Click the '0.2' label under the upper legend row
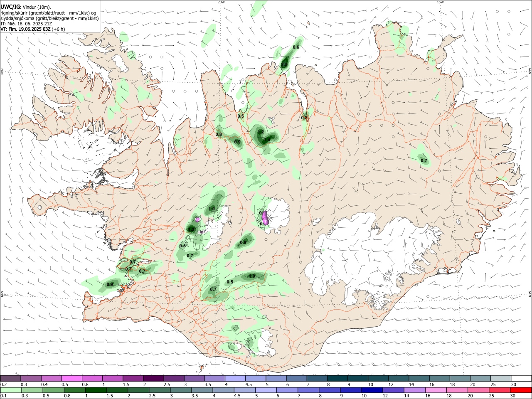The width and height of the screenshot is (532, 399). 3,384
